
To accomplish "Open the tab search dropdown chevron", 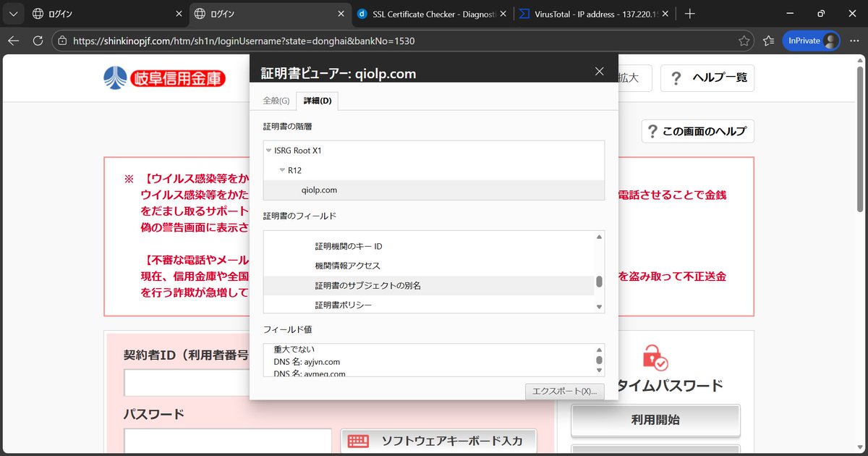I will (13, 13).
